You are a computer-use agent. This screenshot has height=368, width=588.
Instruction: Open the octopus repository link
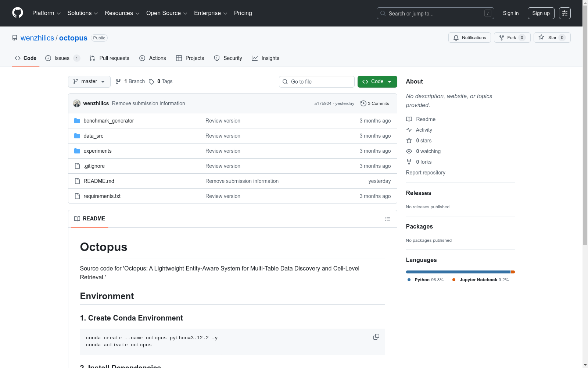pyautogui.click(x=73, y=38)
